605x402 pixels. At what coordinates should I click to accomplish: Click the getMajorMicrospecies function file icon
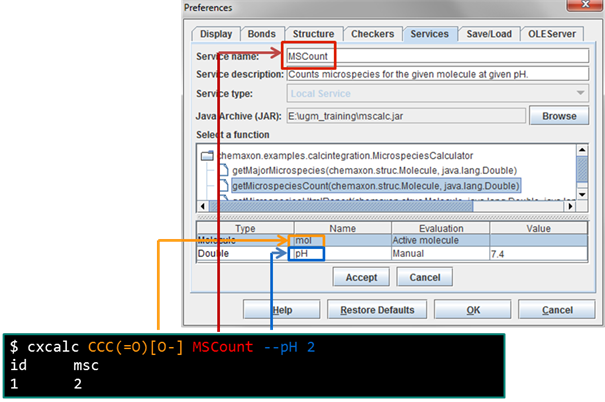tap(223, 171)
